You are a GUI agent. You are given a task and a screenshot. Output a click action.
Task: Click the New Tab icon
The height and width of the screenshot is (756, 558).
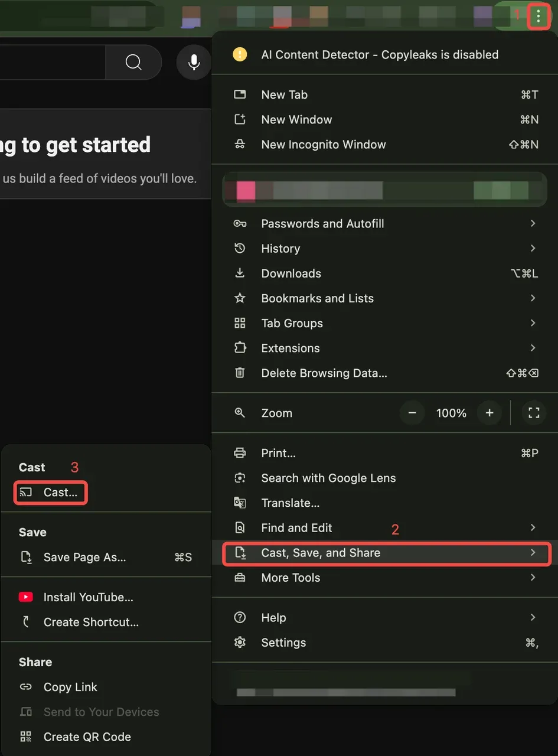[x=240, y=94]
